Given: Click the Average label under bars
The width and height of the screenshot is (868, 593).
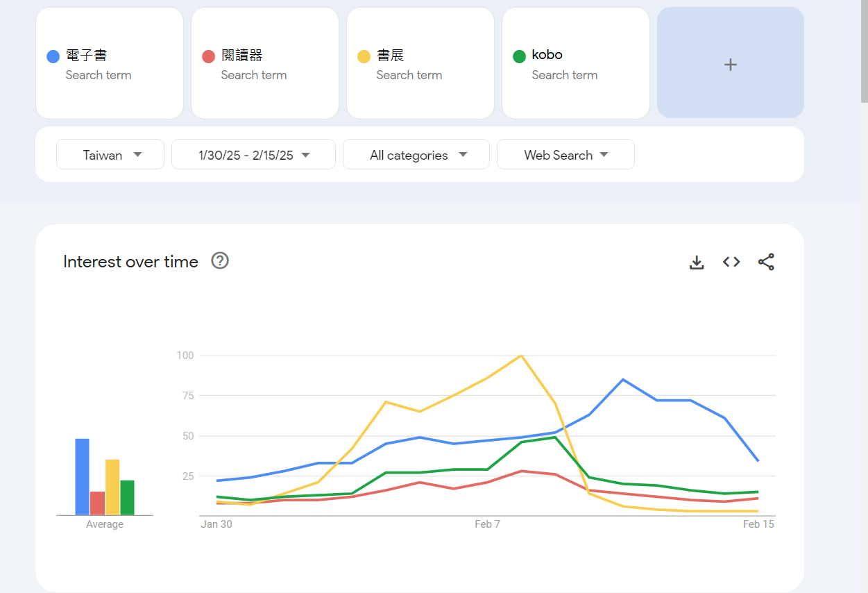Looking at the screenshot, I should (x=105, y=524).
